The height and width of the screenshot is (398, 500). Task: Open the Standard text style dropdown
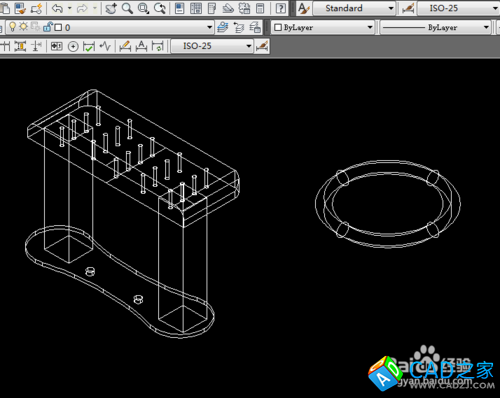[354, 8]
